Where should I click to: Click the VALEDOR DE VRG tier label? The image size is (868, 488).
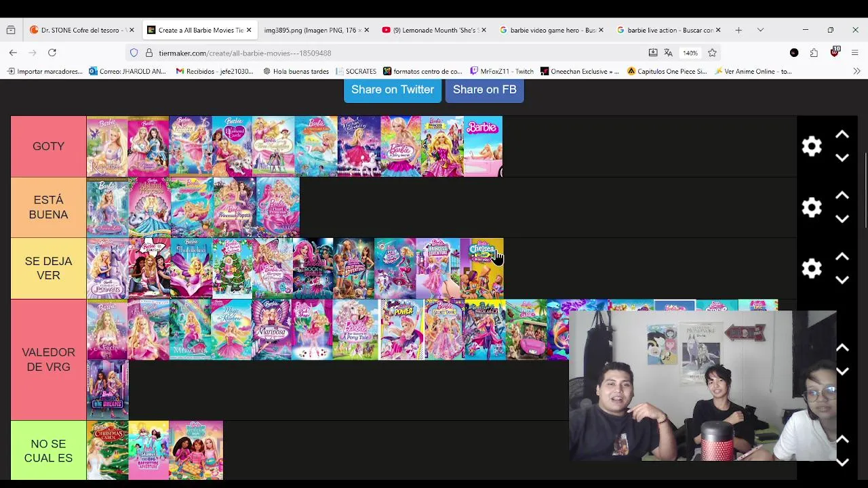tap(49, 360)
